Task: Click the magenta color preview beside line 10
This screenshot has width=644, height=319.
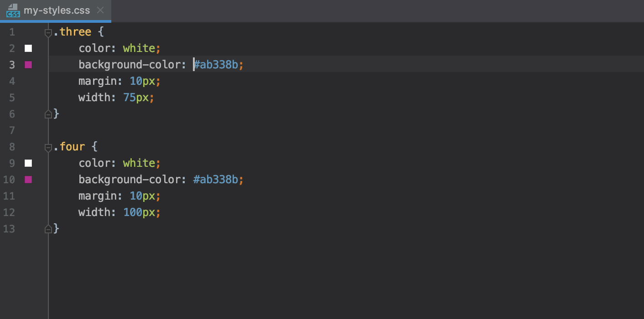Action: (x=28, y=179)
